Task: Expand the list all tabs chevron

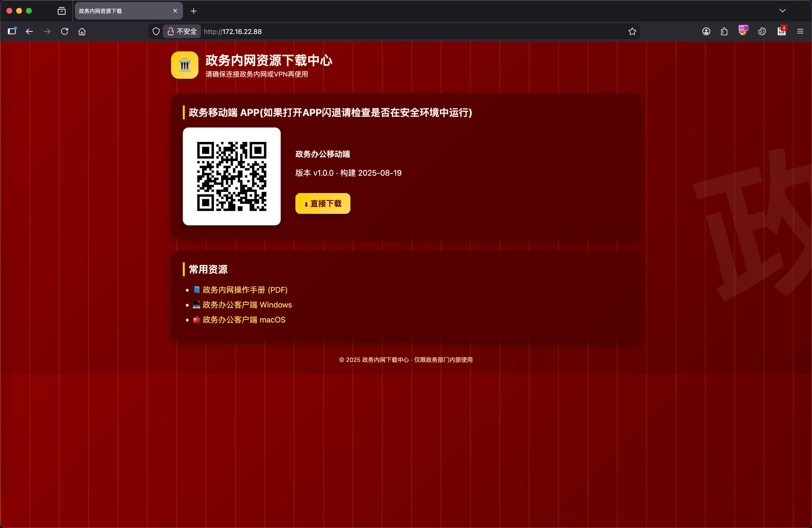Action: coord(782,11)
